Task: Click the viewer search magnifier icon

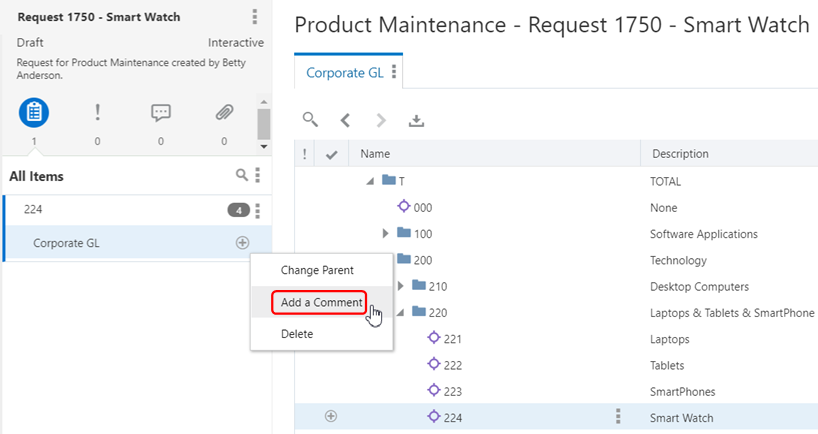Action: click(x=311, y=120)
